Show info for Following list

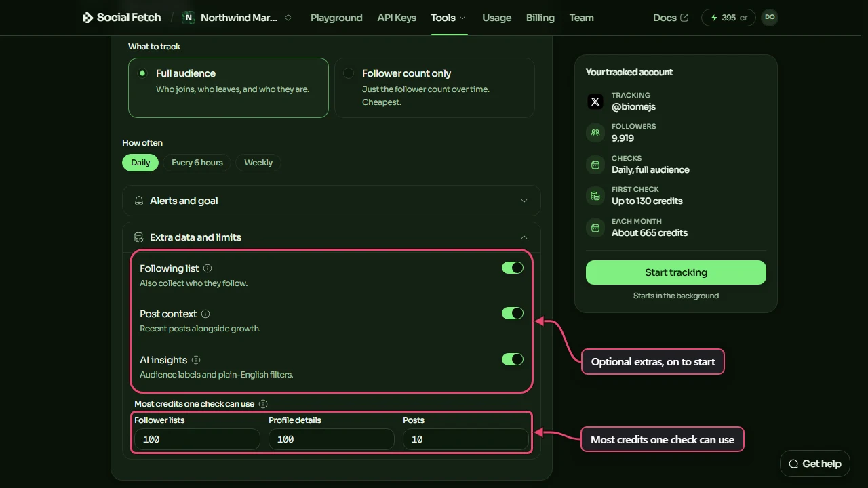[208, 268]
